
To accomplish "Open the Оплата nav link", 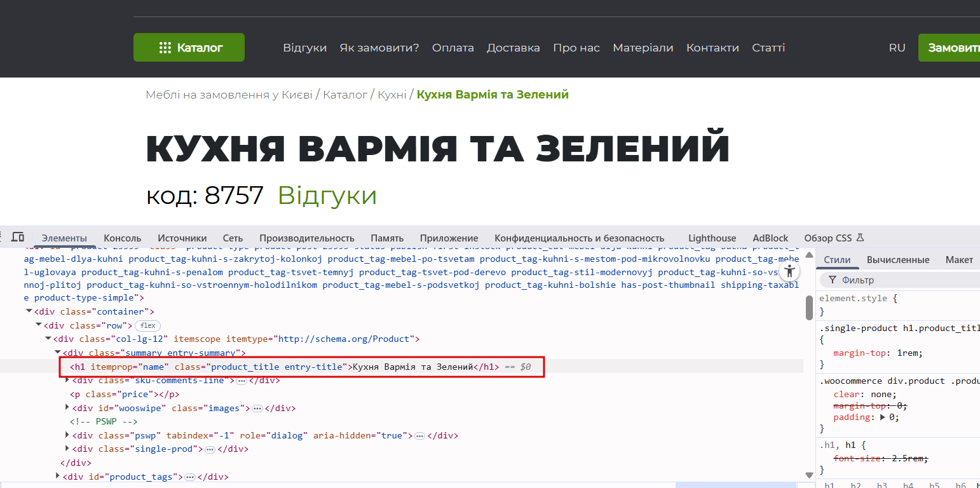I will point(453,48).
